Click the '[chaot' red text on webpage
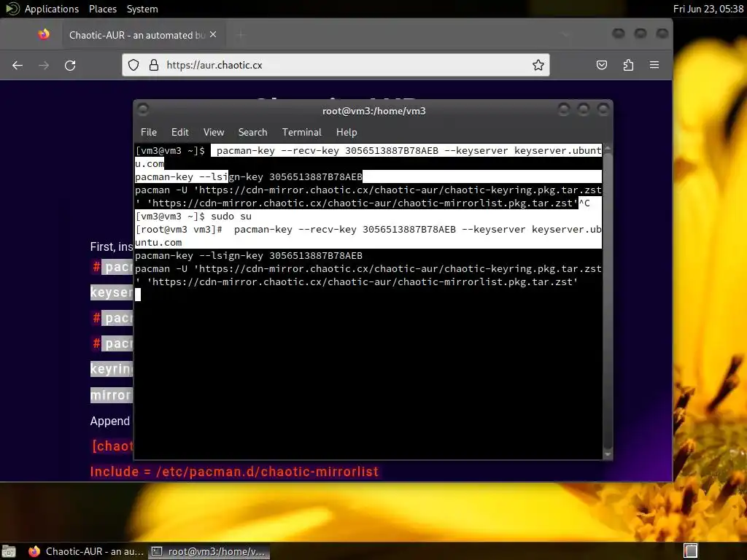 click(112, 446)
